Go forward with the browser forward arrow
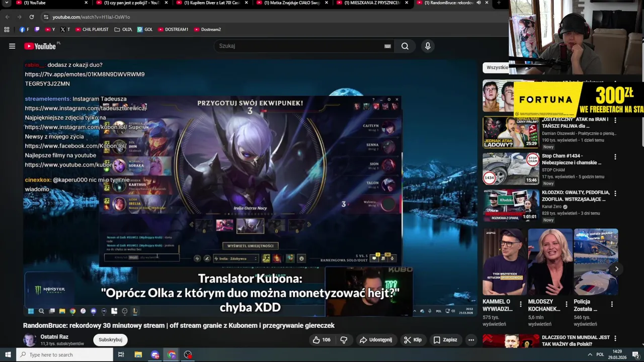The height and width of the screenshot is (362, 644). pos(19,17)
